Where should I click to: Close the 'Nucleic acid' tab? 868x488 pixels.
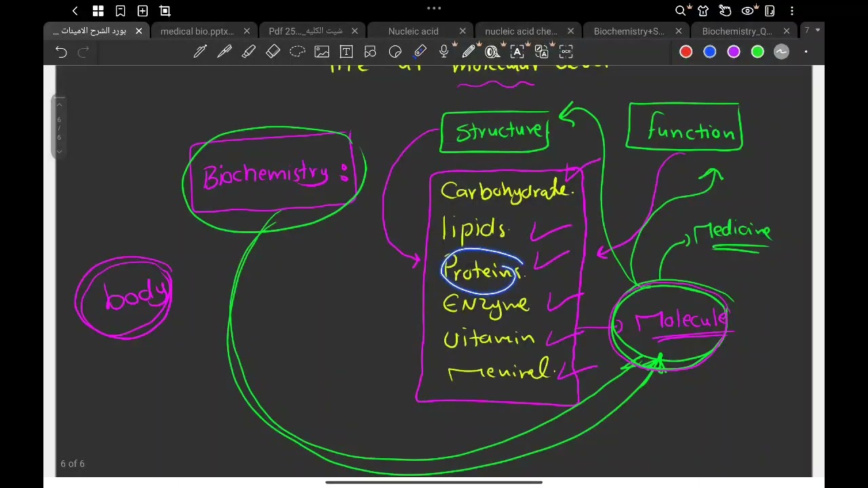(x=462, y=31)
